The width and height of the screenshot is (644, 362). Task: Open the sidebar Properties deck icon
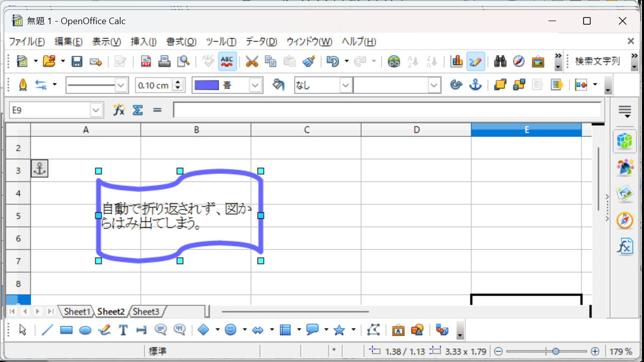[624, 141]
